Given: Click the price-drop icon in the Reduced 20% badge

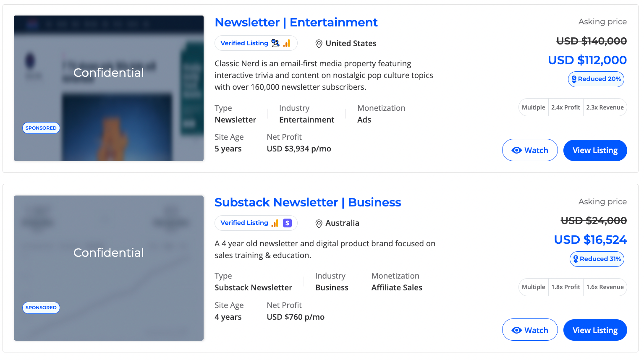Looking at the screenshot, I should click(573, 79).
